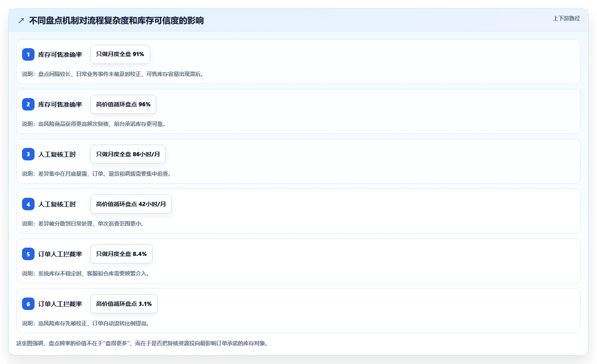This screenshot has width=597, height=364.
Task: Select the number 5 badge
Action: (28, 254)
